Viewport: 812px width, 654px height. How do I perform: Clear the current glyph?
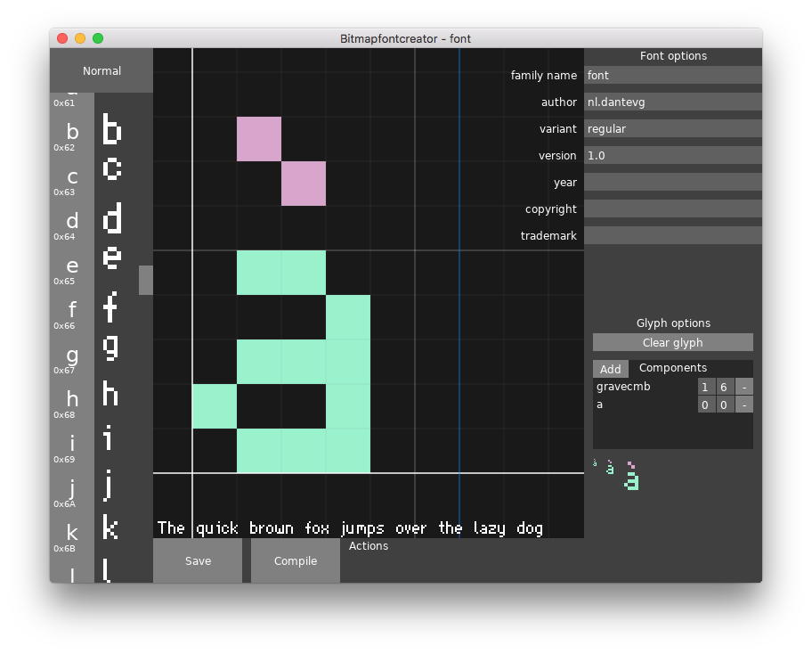[672, 342]
